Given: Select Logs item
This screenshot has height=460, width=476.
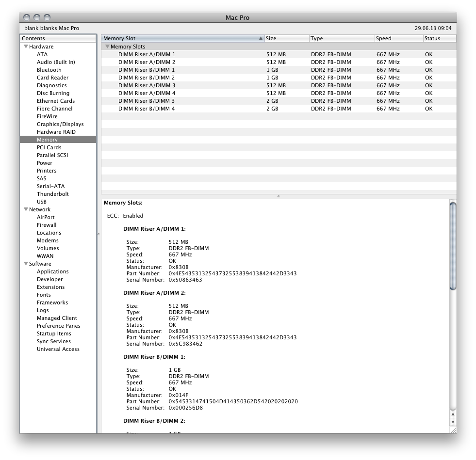Looking at the screenshot, I should (x=43, y=310).
